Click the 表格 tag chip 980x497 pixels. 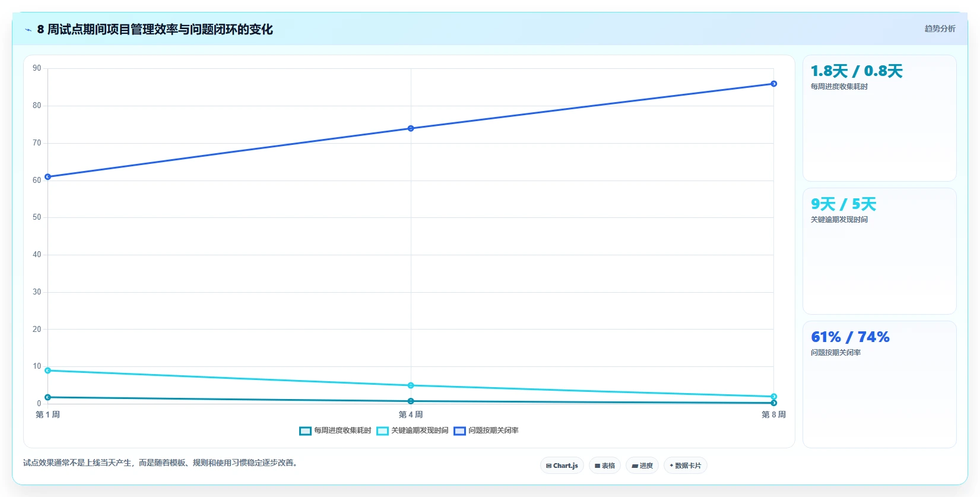click(605, 466)
